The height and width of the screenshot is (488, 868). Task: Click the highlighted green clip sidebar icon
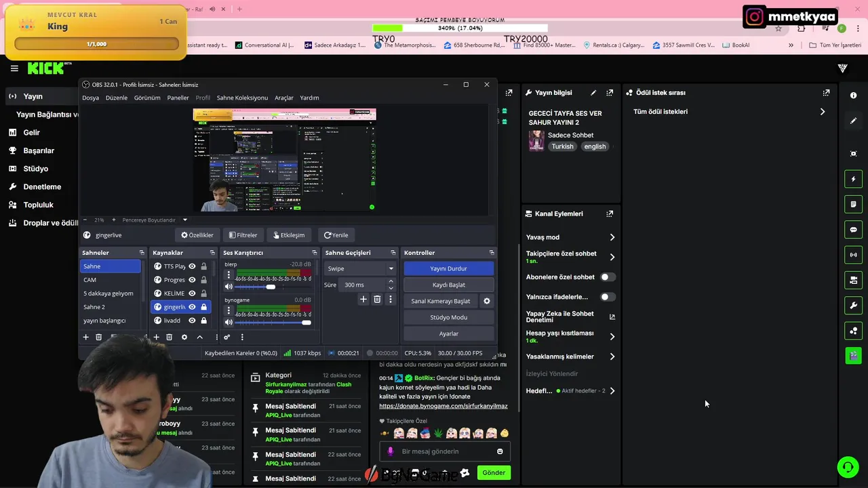point(853,355)
